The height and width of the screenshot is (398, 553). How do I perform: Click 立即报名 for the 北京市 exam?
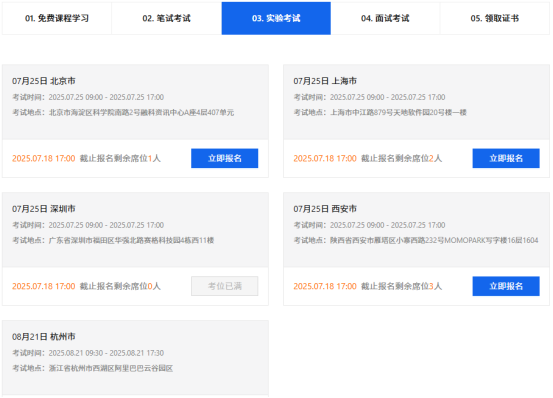tap(225, 158)
